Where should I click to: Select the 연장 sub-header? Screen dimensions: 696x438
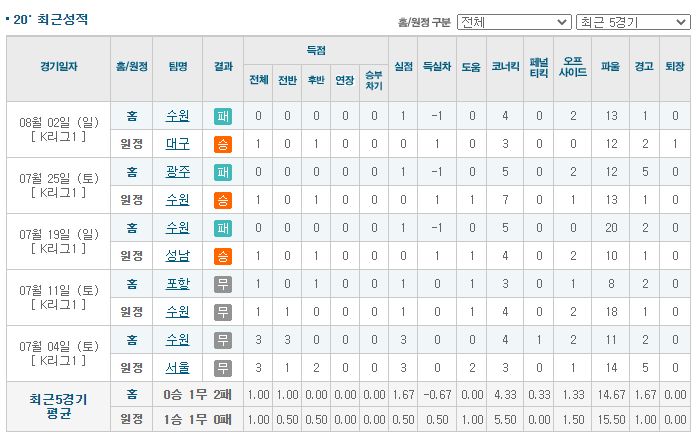[345, 83]
